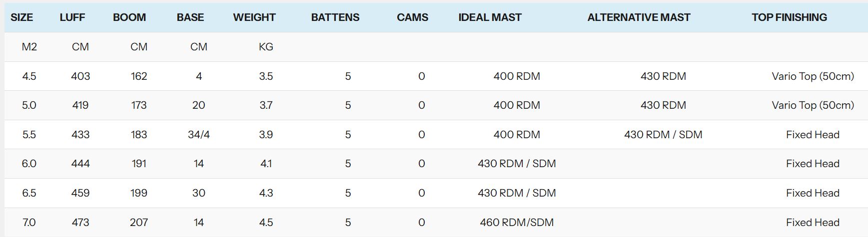Select the BOOM column header
The width and height of the screenshot is (868, 237).
(x=129, y=17)
